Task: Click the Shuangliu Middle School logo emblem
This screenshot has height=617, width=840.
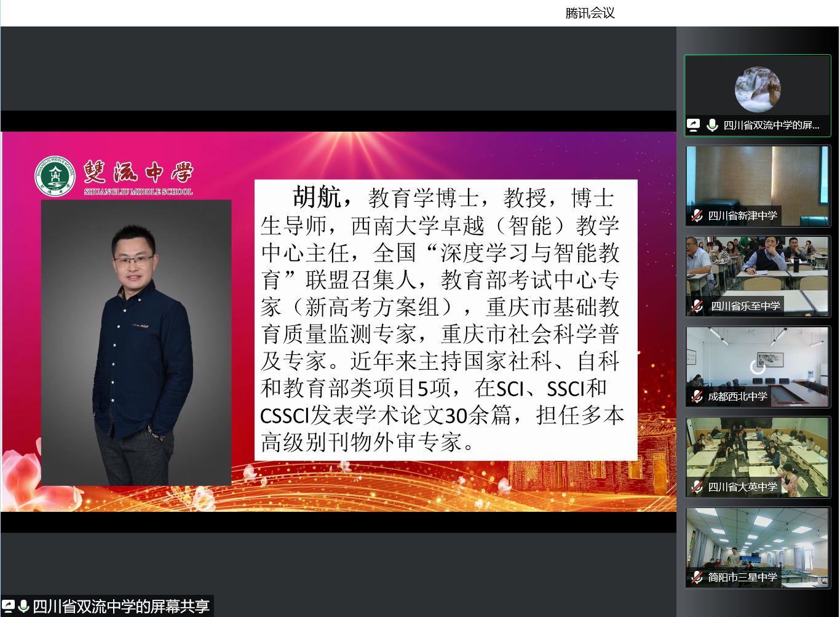Action: point(55,177)
